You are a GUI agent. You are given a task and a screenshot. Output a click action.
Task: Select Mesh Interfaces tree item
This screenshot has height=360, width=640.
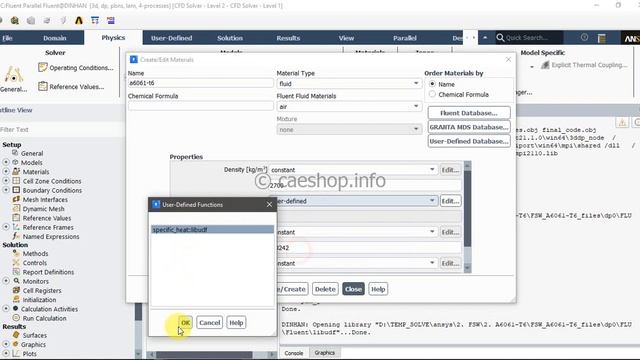[45, 200]
